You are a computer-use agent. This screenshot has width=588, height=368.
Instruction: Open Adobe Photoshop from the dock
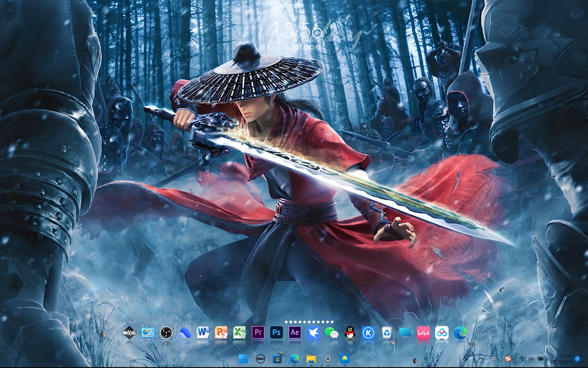276,332
